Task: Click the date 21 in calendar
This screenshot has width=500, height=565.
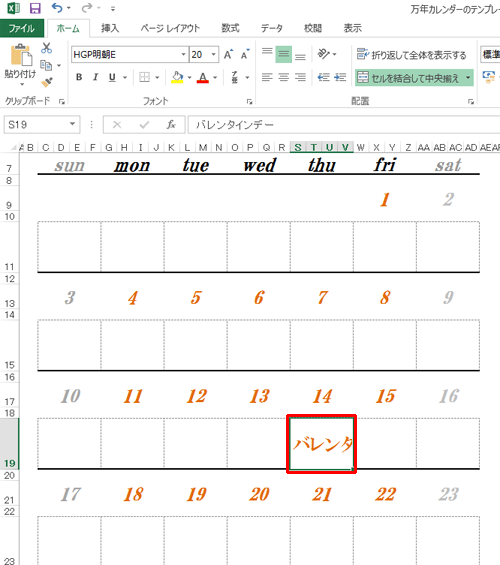Action: pyautogui.click(x=322, y=494)
